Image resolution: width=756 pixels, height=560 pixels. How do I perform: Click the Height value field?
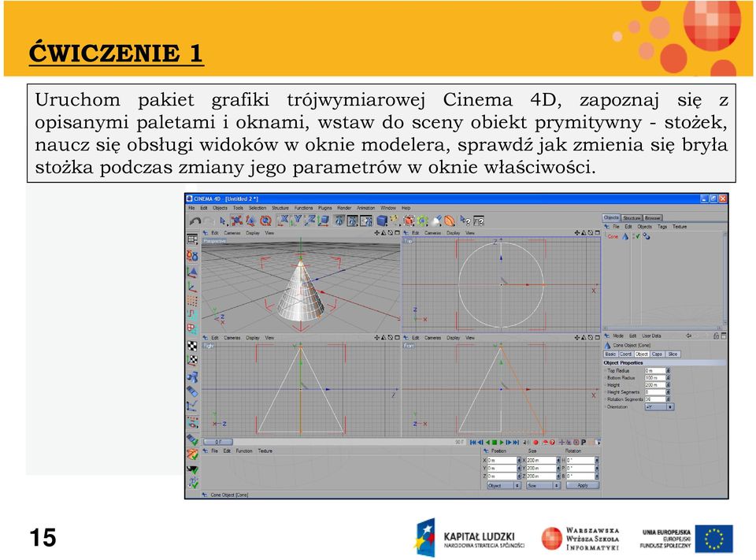[655, 385]
